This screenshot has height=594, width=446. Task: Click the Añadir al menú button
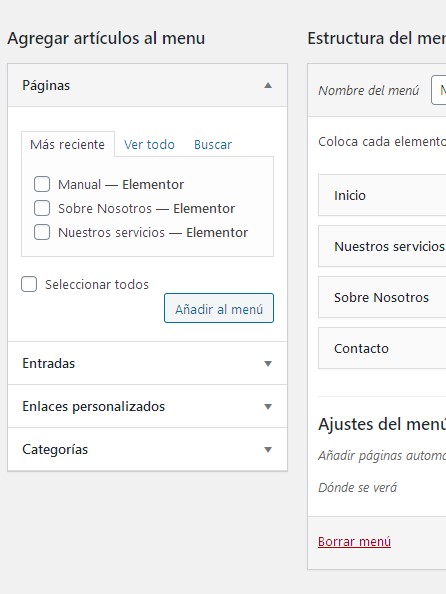click(x=219, y=308)
